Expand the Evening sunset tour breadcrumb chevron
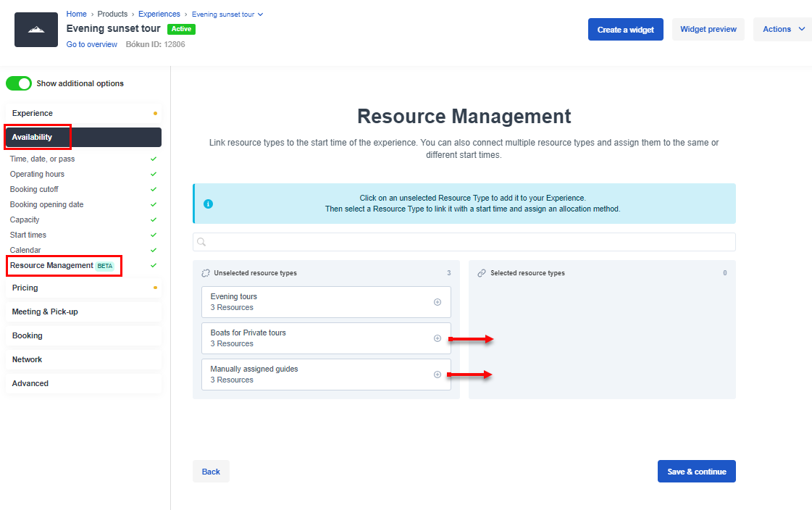 coord(259,13)
